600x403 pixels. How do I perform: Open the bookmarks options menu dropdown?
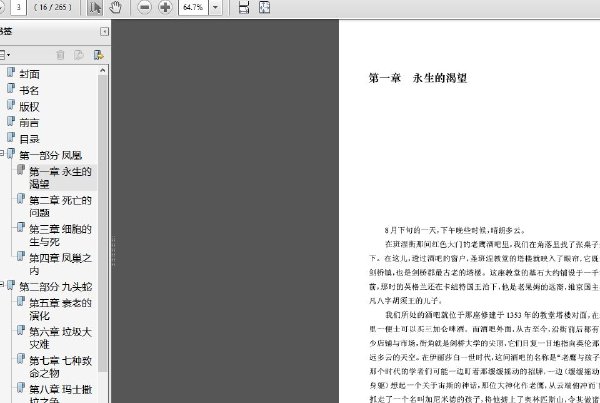click(5, 55)
